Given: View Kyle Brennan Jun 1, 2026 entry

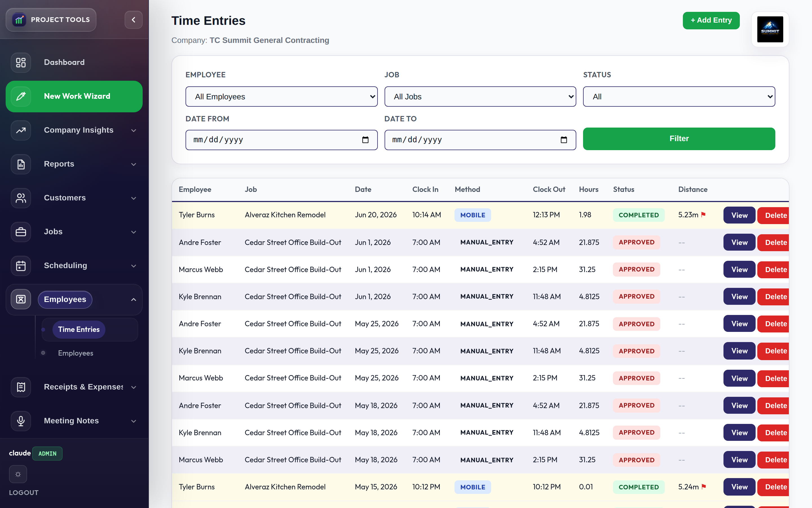Looking at the screenshot, I should coord(739,296).
